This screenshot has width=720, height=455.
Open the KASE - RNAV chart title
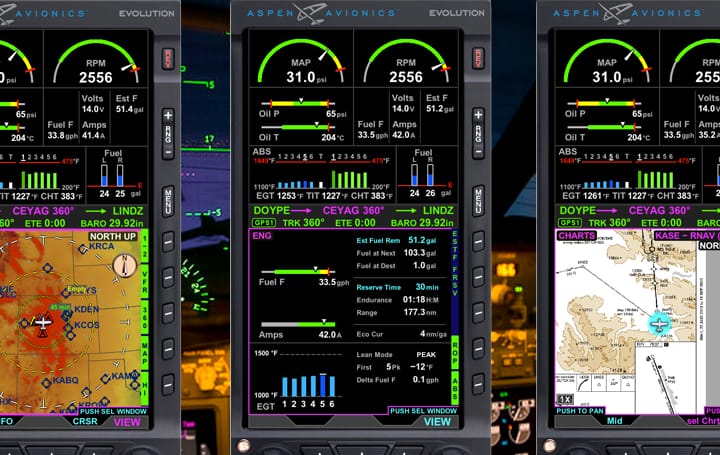coord(686,236)
